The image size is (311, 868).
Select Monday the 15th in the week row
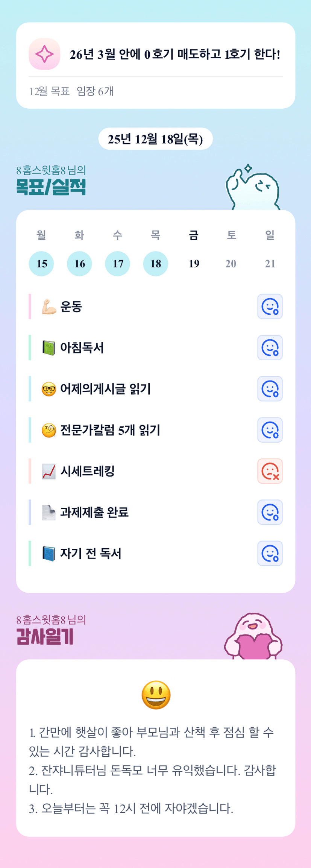coord(41,264)
